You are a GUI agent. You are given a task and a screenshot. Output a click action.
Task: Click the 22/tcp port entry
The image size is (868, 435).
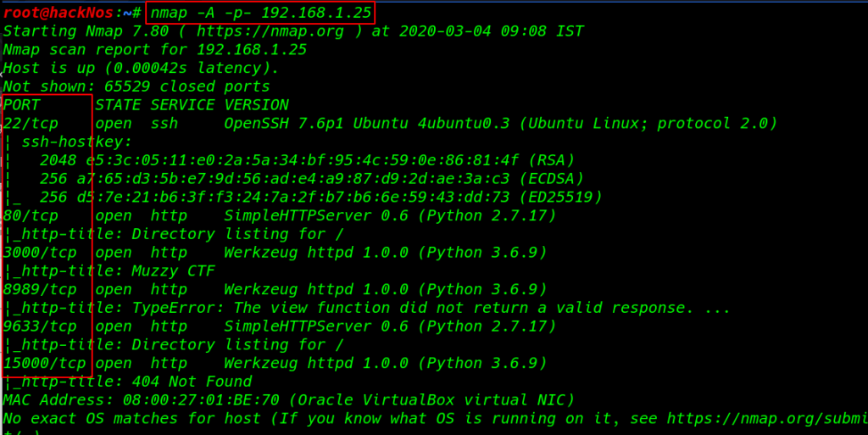pyautogui.click(x=31, y=124)
